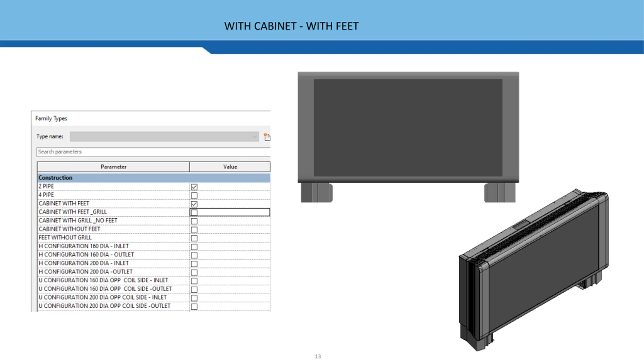The height and width of the screenshot is (362, 644).
Task: Click the Search parameters field
Action: pyautogui.click(x=153, y=152)
